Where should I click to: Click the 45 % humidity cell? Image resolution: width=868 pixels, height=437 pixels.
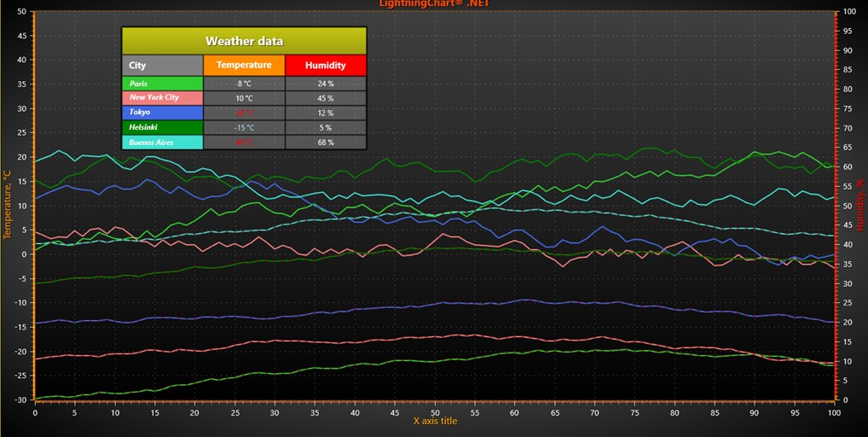click(x=326, y=98)
